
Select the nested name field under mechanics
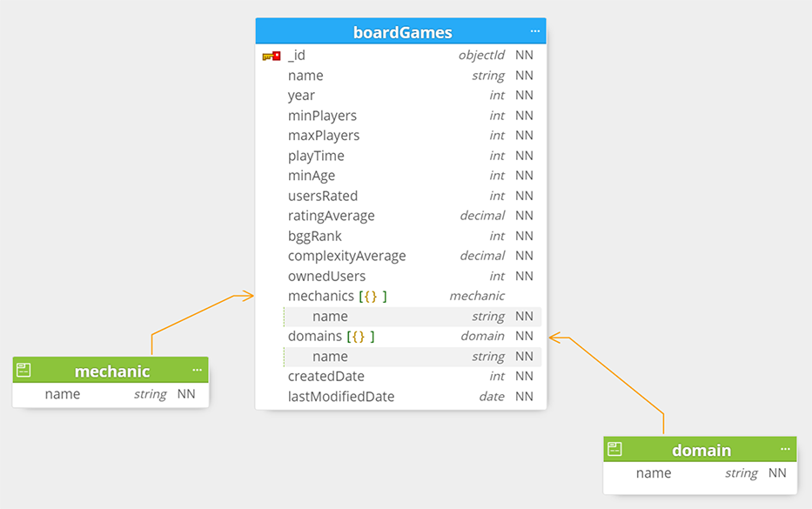pos(413,317)
